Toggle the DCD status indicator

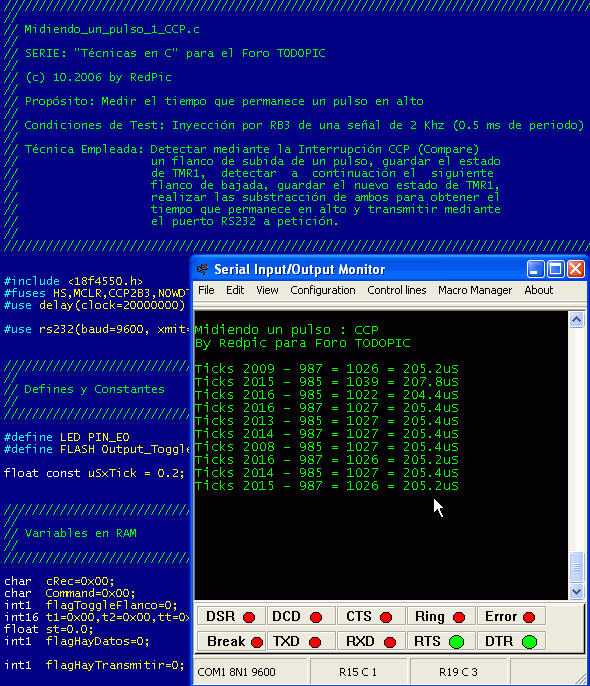coord(316,617)
